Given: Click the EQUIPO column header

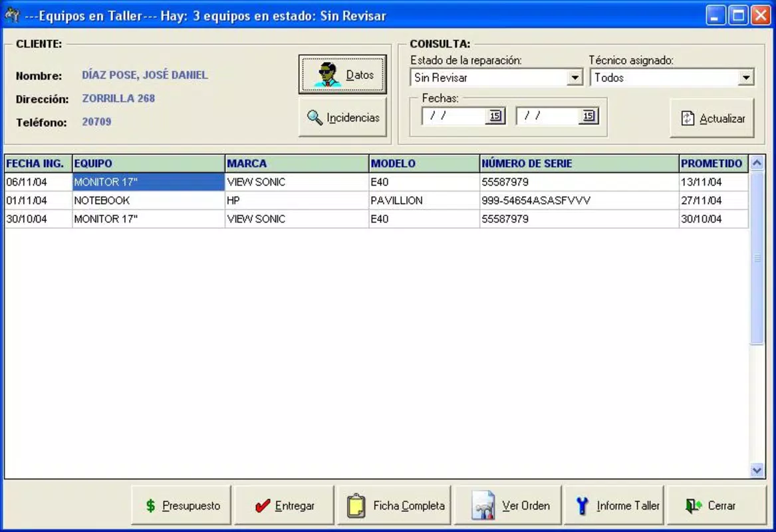Looking at the screenshot, I should pos(148,164).
